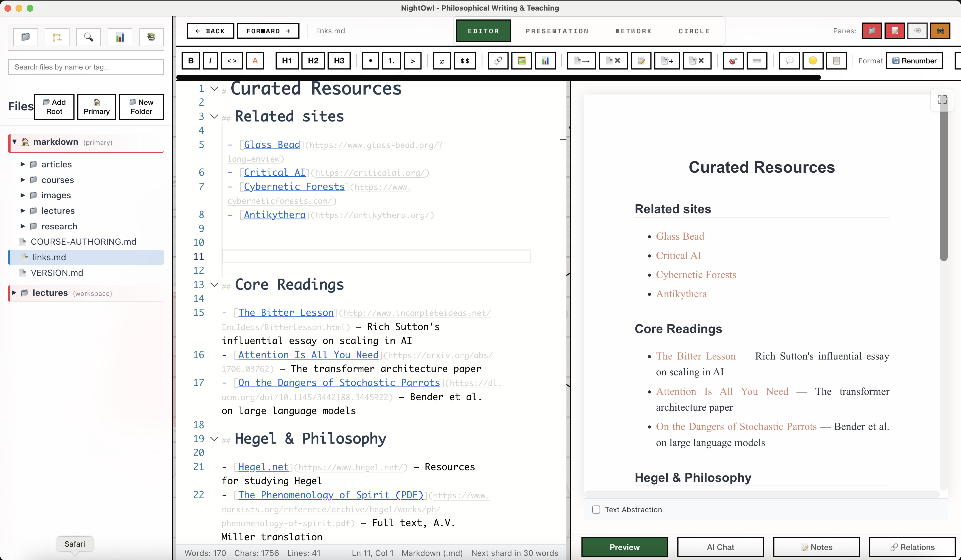Image resolution: width=961 pixels, height=560 pixels.
Task: Switch to the Presentation tab
Action: coord(557,31)
